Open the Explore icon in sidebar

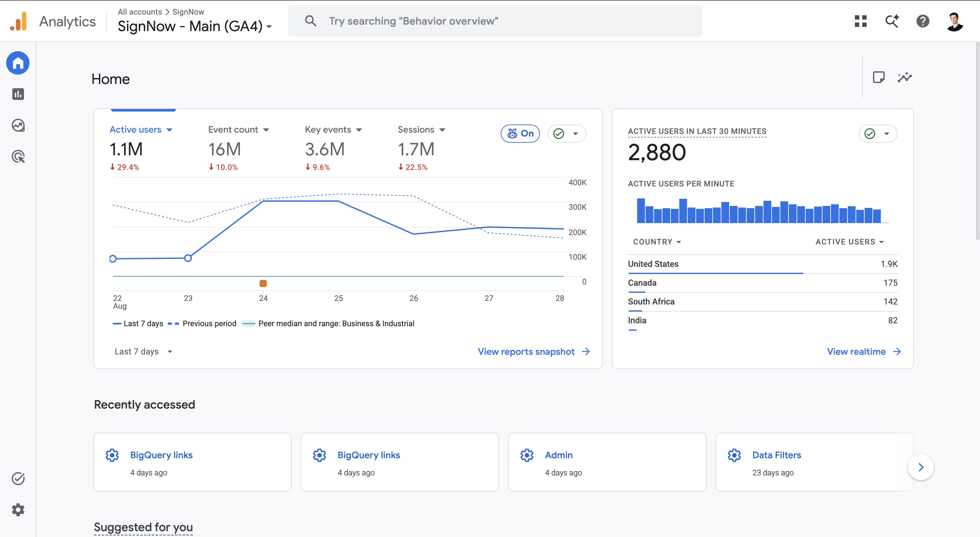pos(18,125)
